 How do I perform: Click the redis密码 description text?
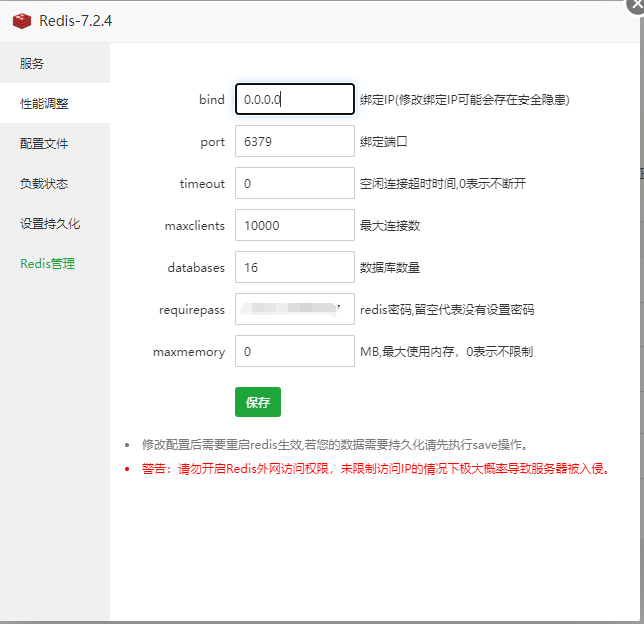pyautogui.click(x=447, y=310)
